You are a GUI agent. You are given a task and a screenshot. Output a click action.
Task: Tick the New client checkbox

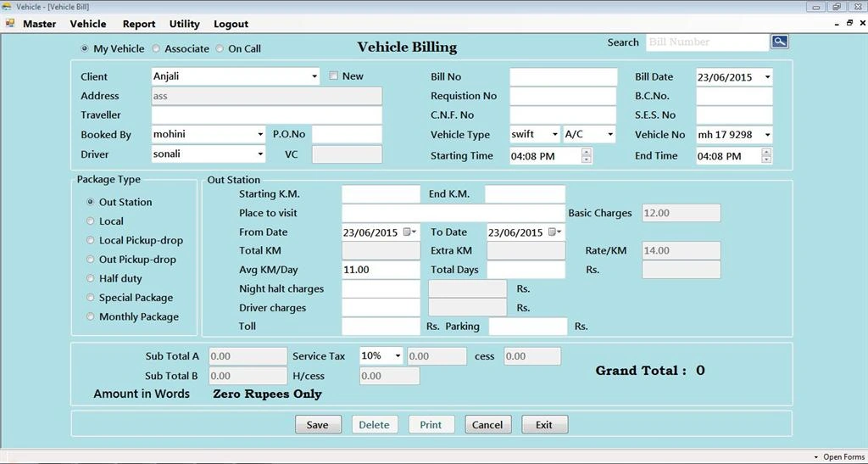333,75
